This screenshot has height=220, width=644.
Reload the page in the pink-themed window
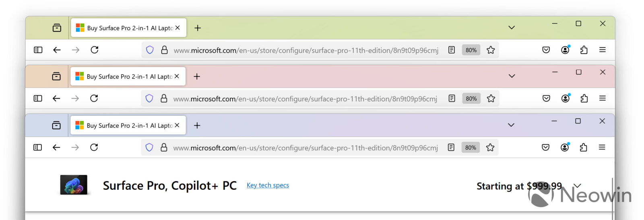coord(94,99)
